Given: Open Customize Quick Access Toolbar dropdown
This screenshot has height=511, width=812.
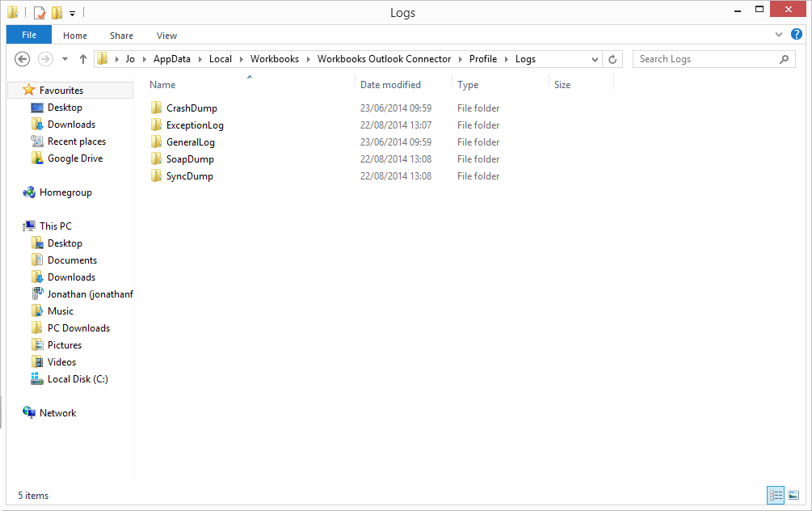Looking at the screenshot, I should coord(73,14).
